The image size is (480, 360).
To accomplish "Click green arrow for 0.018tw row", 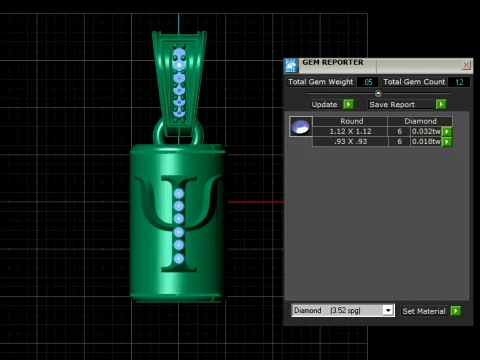I will click(x=447, y=142).
